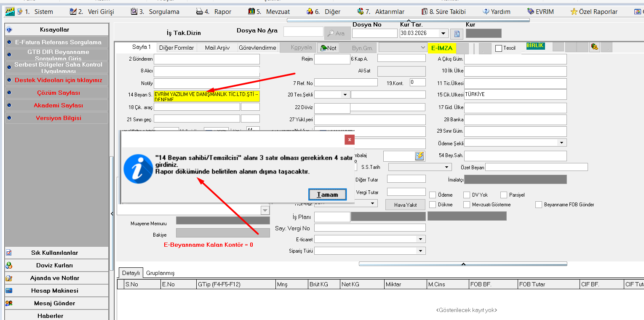The width and height of the screenshot is (644, 320).
Task: Click the Doviz Kurları currency icon
Action: click(x=9, y=266)
